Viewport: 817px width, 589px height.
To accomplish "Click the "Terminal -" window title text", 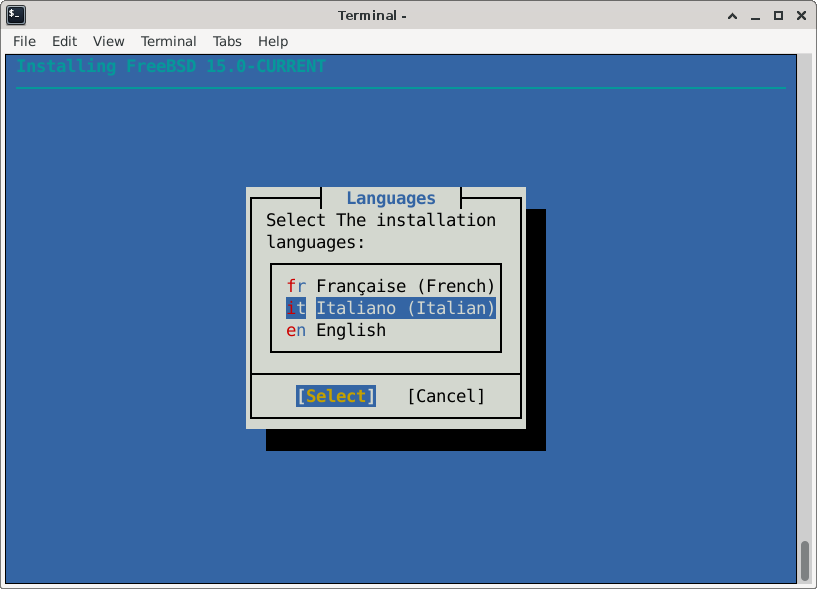I will coord(373,15).
